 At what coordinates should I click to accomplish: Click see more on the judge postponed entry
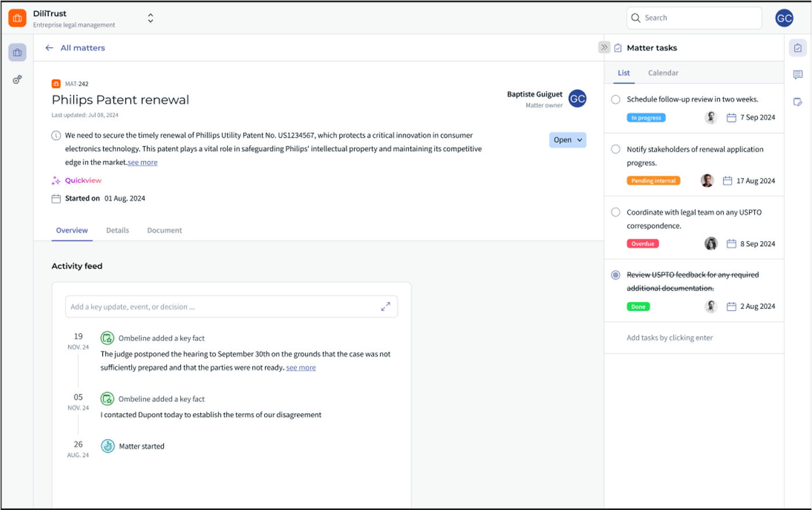click(301, 368)
